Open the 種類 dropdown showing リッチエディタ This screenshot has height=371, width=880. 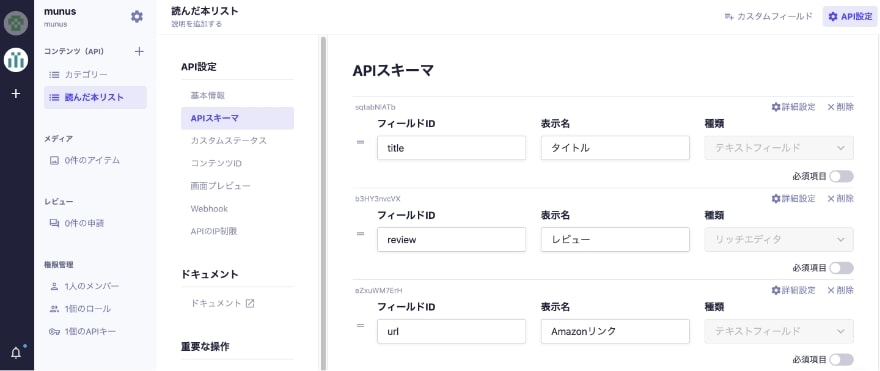click(x=779, y=240)
